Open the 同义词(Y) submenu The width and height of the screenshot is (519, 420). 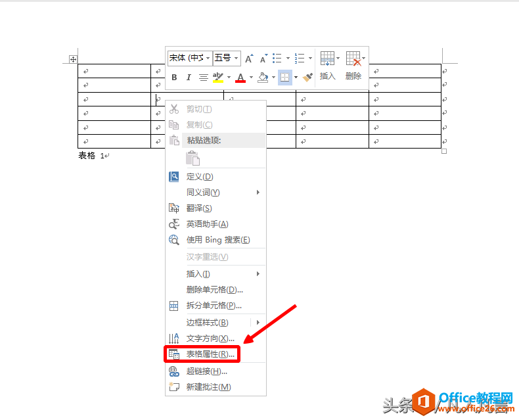point(215,193)
